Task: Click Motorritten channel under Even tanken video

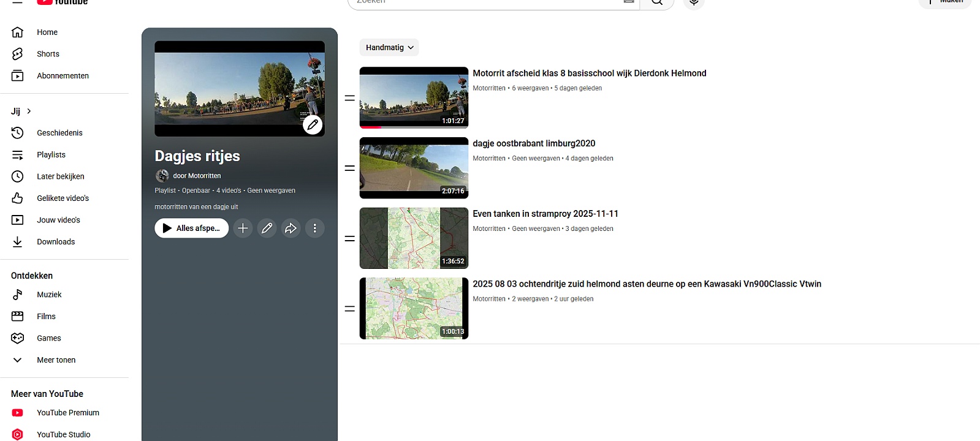Action: click(489, 229)
